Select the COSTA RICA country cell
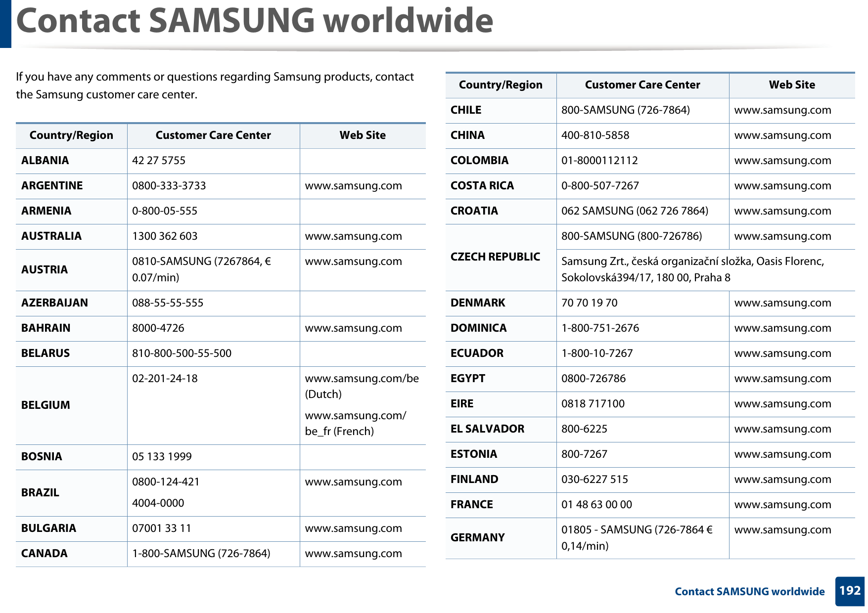This screenshot has width=868, height=613. click(501, 186)
